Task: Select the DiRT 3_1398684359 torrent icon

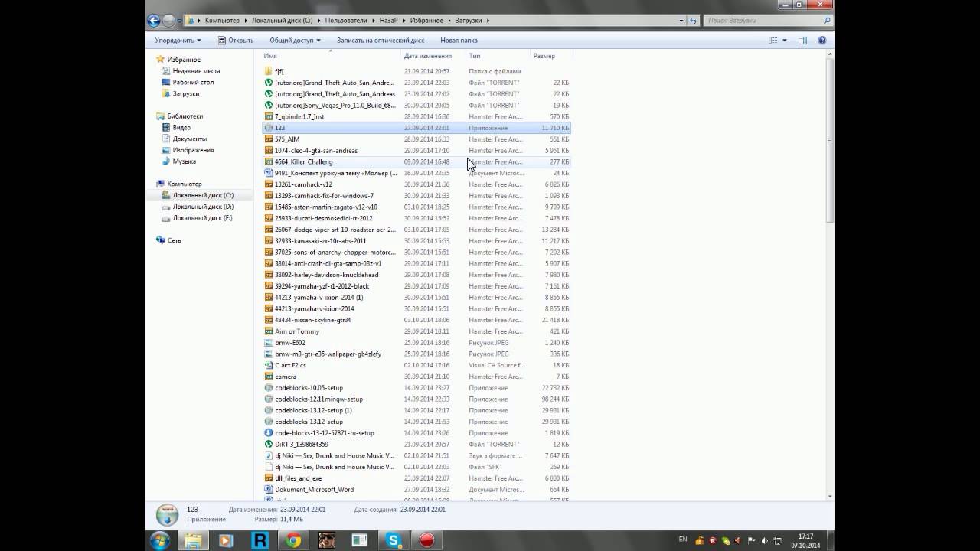Action: [x=269, y=444]
